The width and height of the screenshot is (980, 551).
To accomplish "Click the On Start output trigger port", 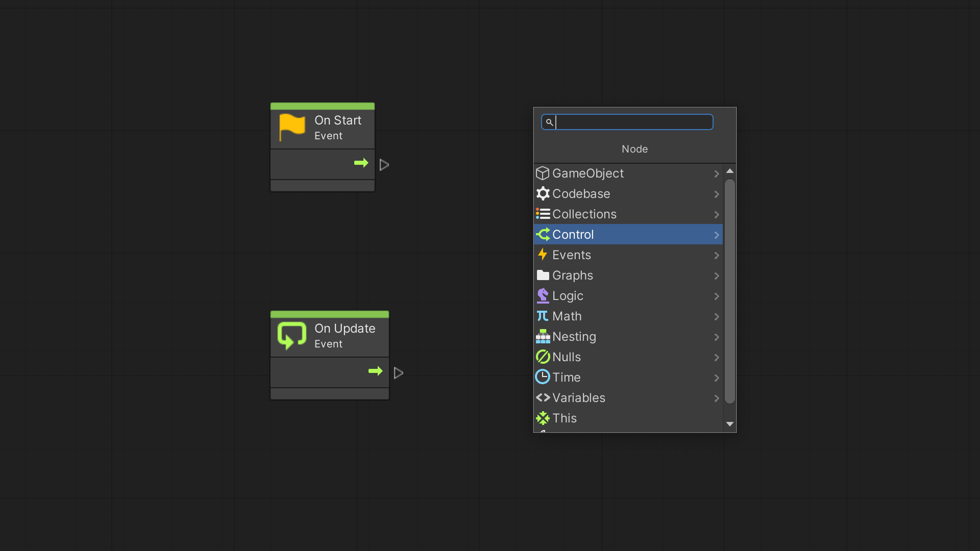I will (x=384, y=163).
